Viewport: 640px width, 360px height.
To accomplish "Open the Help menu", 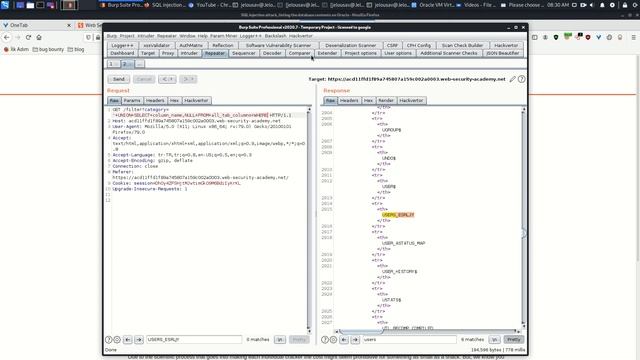I will pyautogui.click(x=203, y=36).
